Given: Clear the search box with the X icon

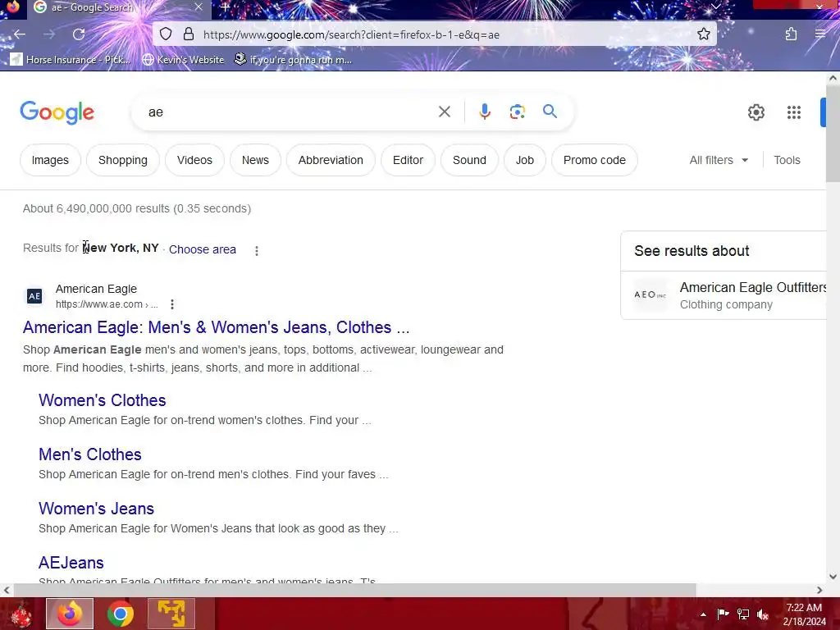Looking at the screenshot, I should 444,112.
